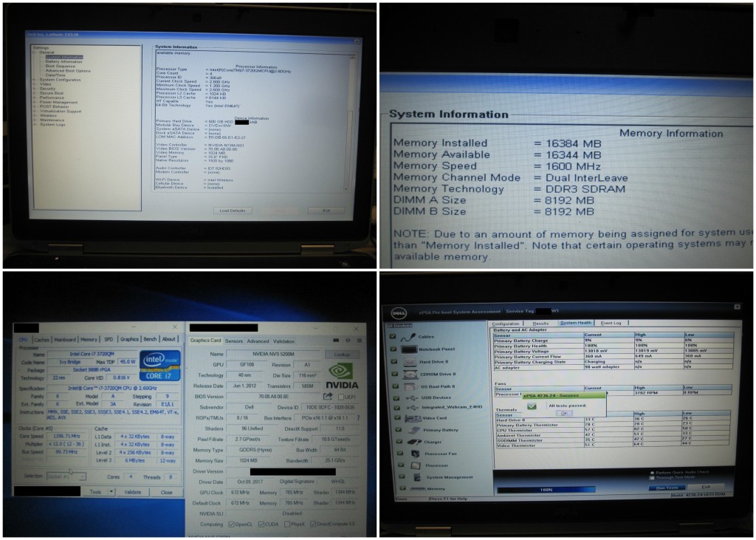Click the Bus Interface question mark icon
Viewport: 756px width, 540px height.
[358, 418]
